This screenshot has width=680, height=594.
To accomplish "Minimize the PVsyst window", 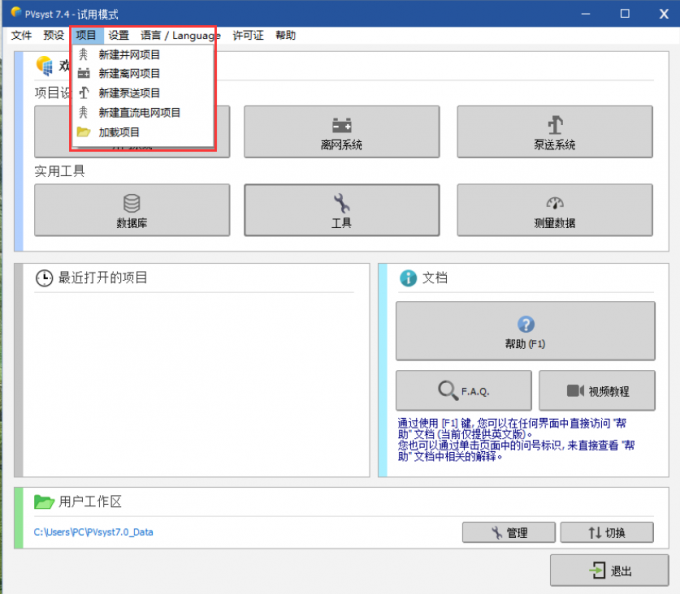I will coord(586,13).
